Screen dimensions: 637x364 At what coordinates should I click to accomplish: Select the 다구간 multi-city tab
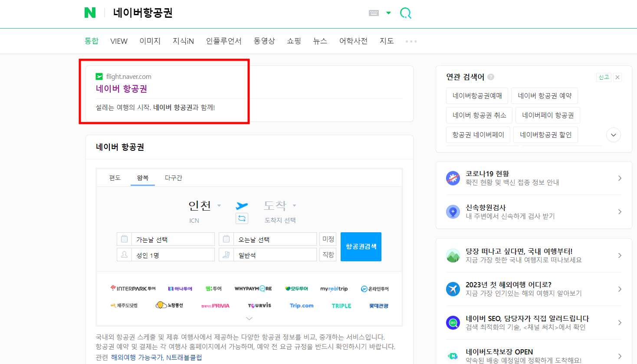(x=173, y=178)
